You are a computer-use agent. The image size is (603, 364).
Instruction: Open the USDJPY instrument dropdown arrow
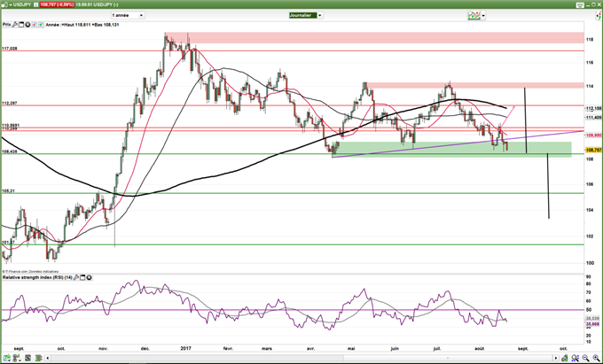pos(10,4)
